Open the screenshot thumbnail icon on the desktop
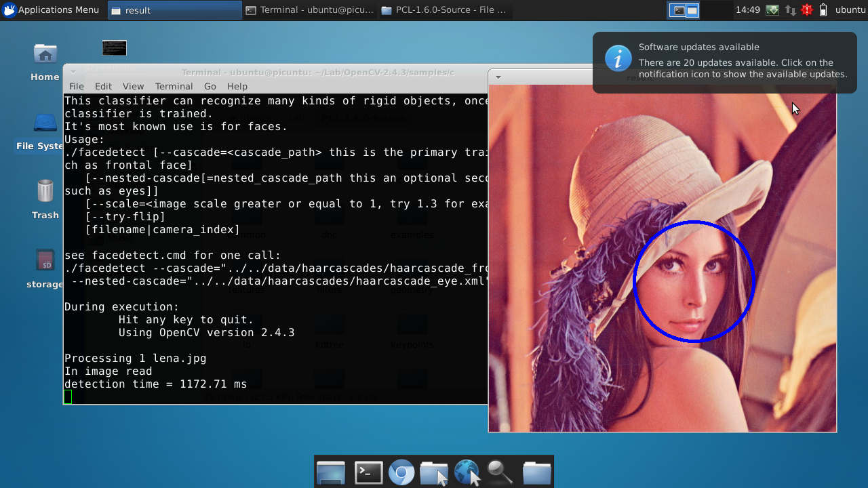The width and height of the screenshot is (868, 488). [x=115, y=48]
